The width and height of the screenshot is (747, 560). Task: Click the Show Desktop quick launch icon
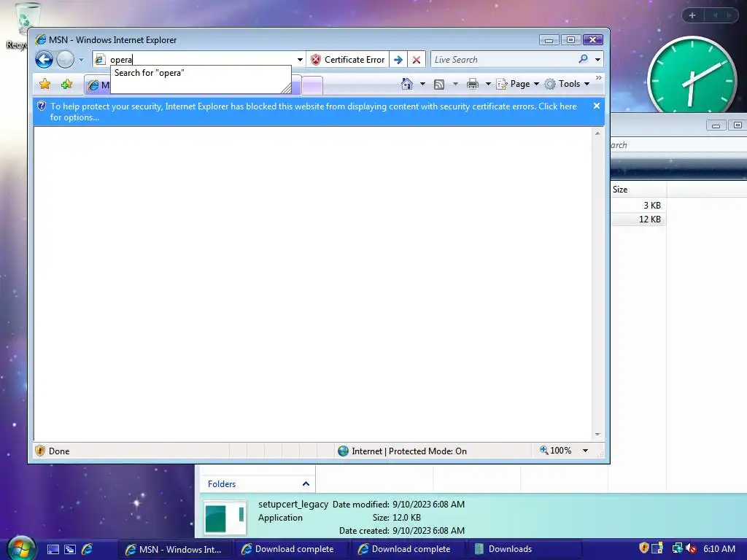[x=53, y=549]
